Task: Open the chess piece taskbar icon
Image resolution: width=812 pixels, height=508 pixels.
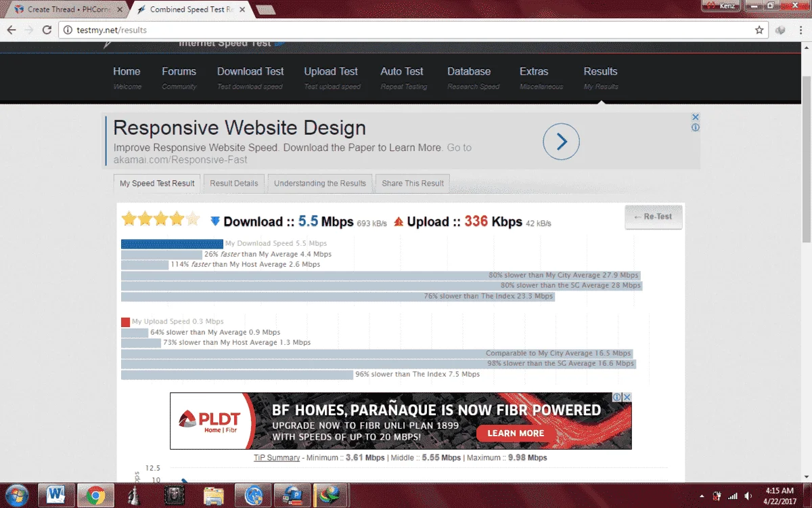Action: pos(134,496)
